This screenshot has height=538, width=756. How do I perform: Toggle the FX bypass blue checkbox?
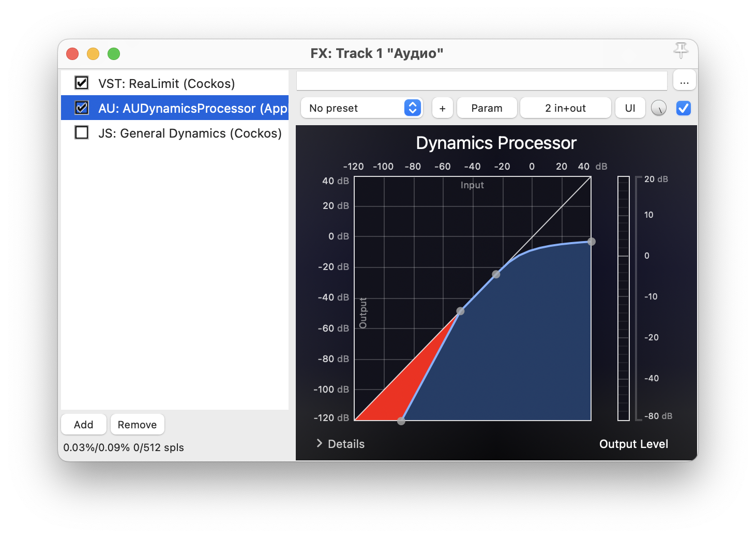(x=684, y=108)
